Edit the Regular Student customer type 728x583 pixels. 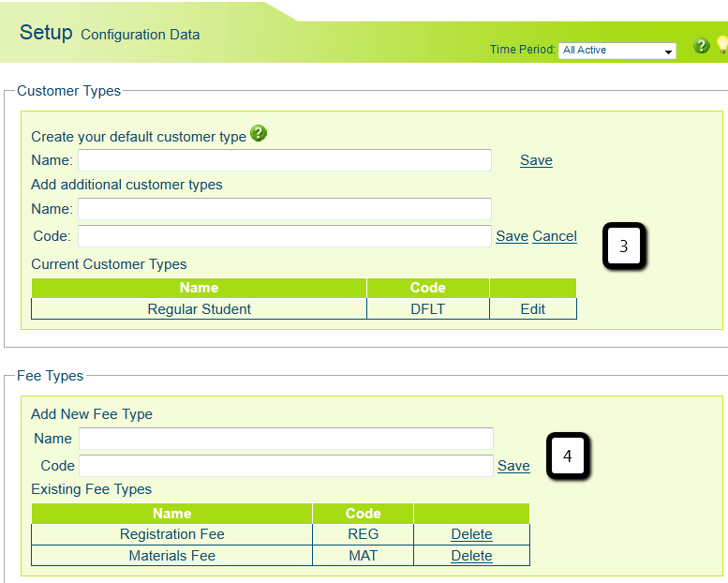(x=533, y=308)
